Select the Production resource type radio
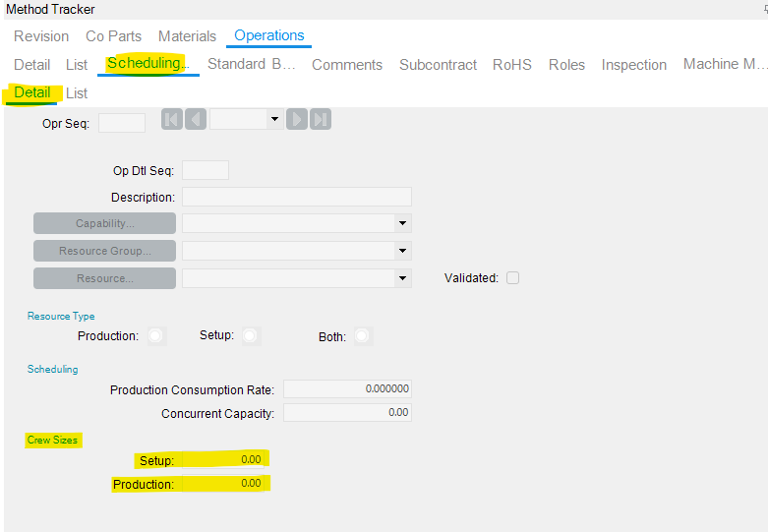768x532 pixels. (155, 336)
